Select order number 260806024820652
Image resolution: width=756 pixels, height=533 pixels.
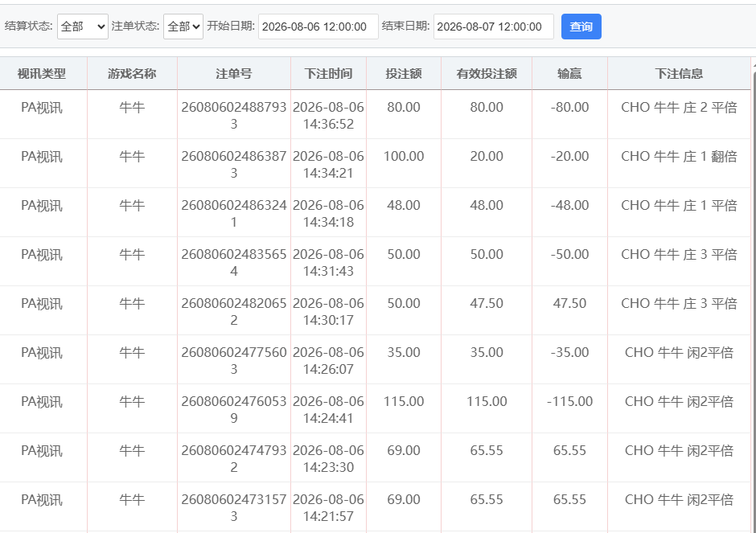point(234,312)
